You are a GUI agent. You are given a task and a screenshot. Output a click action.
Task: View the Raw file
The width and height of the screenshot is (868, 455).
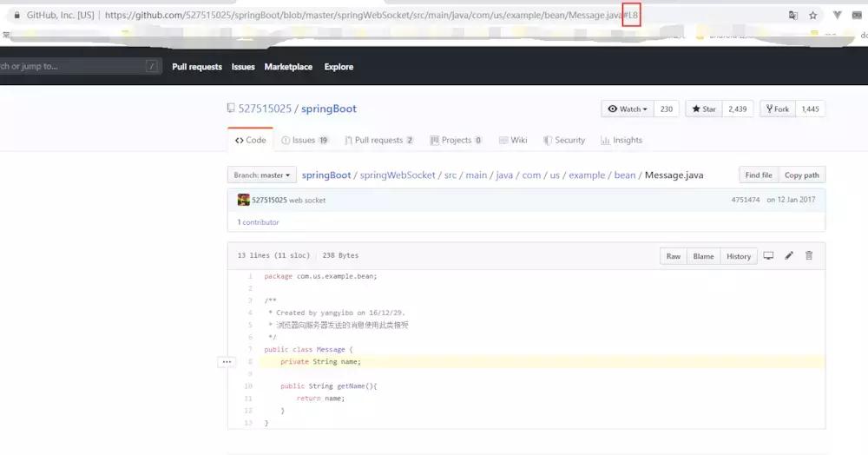click(x=674, y=256)
